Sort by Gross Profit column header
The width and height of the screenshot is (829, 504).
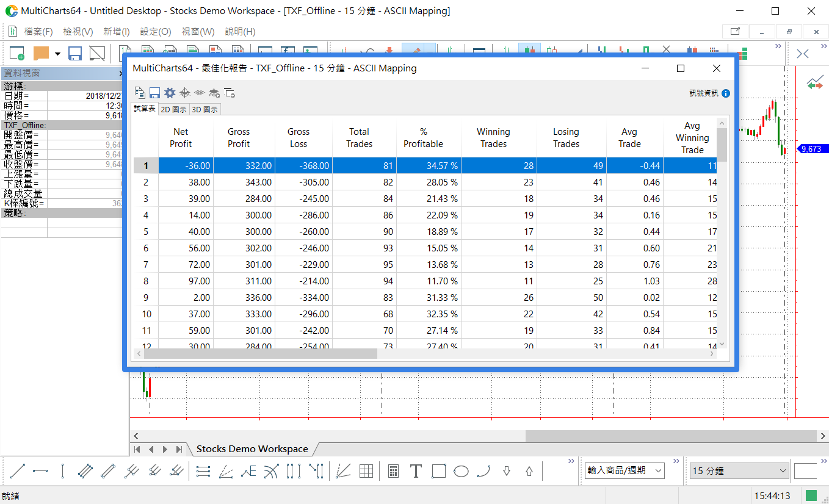tap(244, 138)
